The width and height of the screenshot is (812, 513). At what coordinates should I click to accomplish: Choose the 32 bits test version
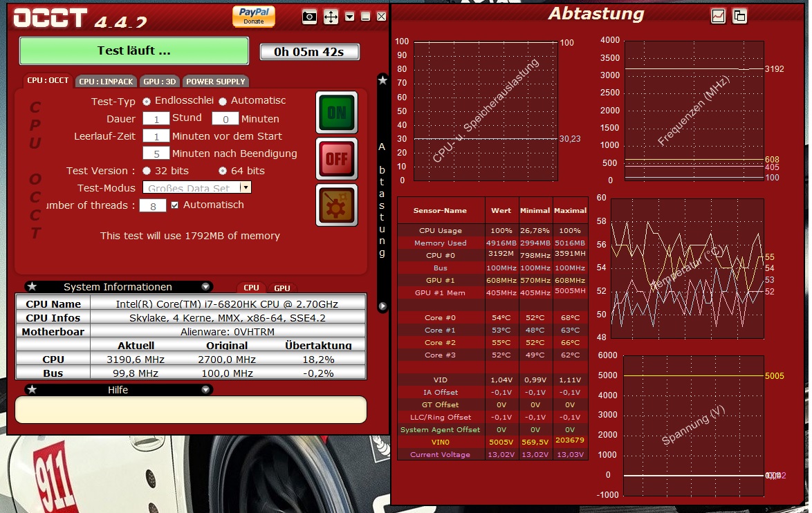(x=147, y=171)
